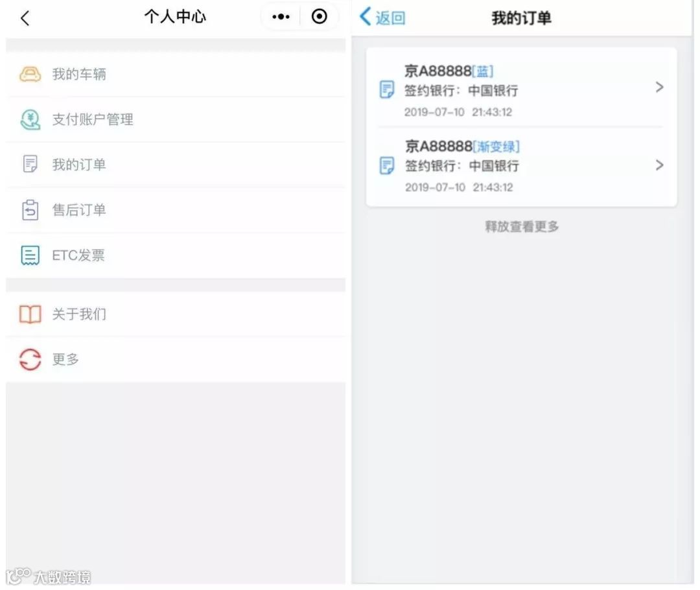Viewport: 700px width, 590px height.
Task: Open the ETC发票 menu entry
Action: point(176,255)
